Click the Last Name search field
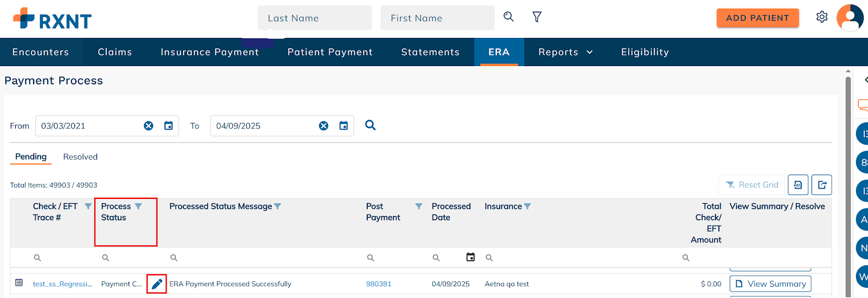The image size is (868, 298). (x=315, y=18)
